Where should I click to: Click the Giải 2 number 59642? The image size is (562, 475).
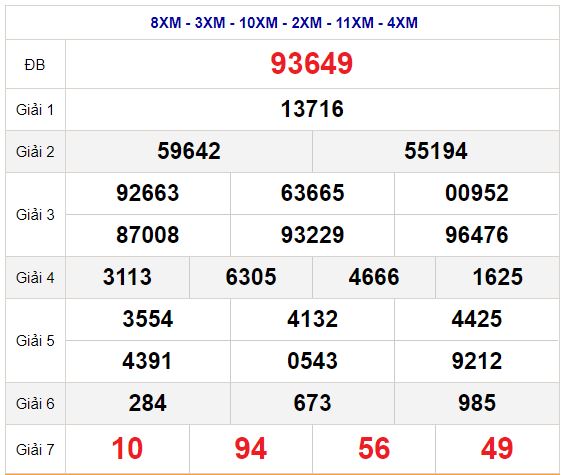[189, 151]
